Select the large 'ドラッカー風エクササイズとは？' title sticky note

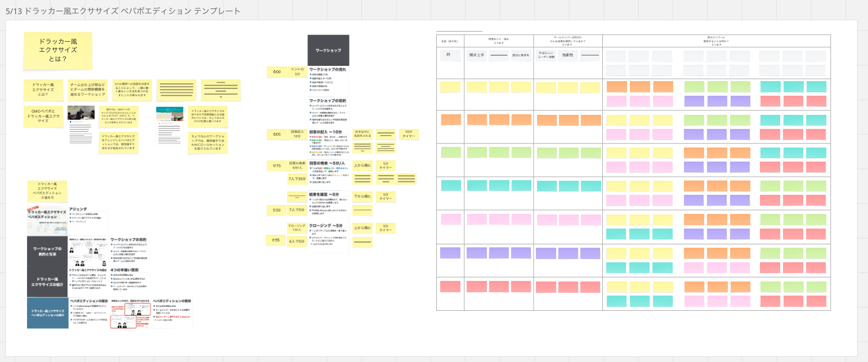pos(58,50)
